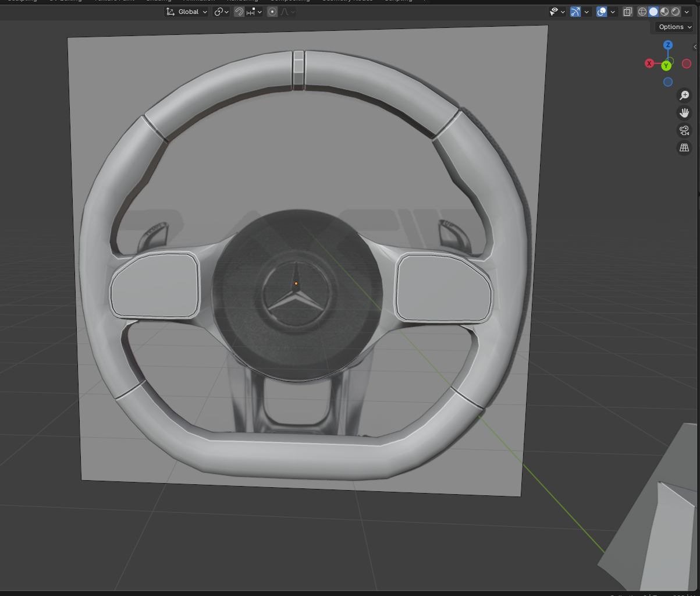Click the blue Z axis on navigation gizmo
Viewport: 700px width, 596px height.
click(668, 45)
